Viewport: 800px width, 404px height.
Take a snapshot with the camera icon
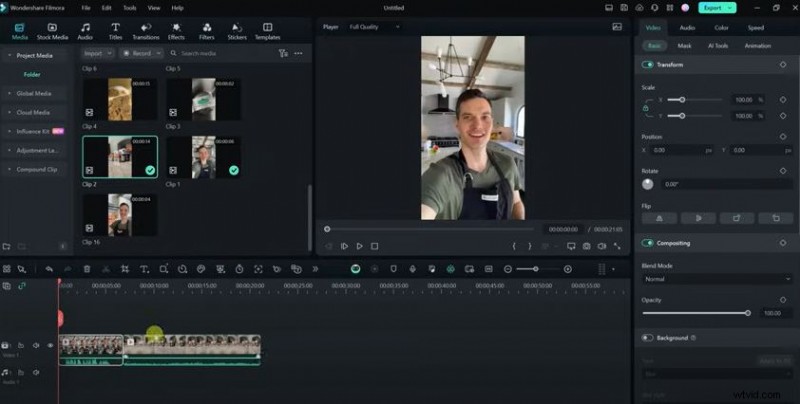tap(587, 246)
